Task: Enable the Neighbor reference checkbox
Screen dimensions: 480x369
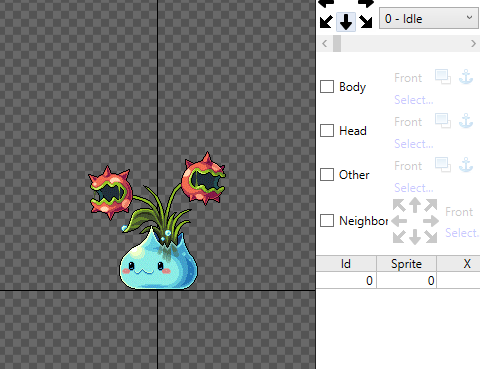Action: tap(327, 220)
